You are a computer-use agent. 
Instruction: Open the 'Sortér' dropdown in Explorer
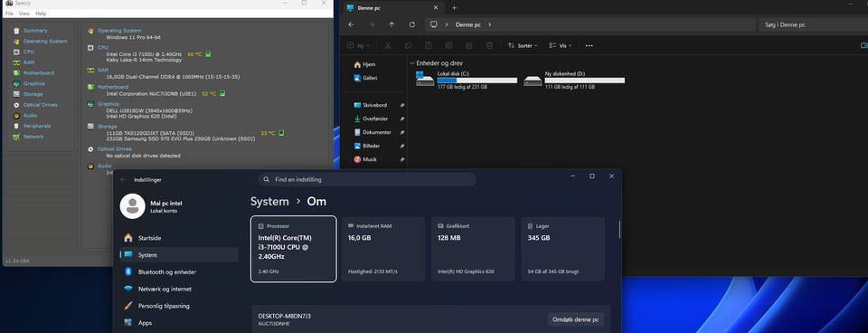(x=522, y=46)
